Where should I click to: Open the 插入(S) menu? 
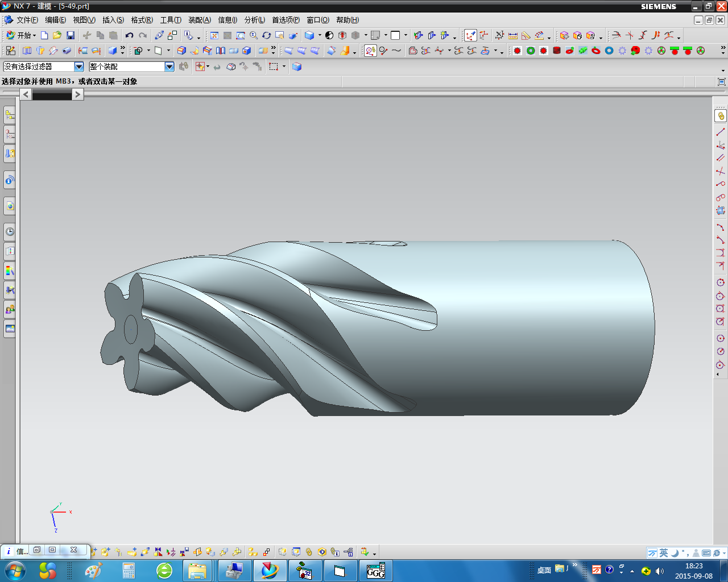tap(113, 20)
